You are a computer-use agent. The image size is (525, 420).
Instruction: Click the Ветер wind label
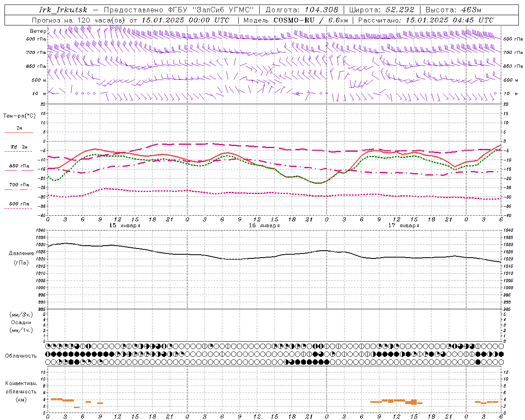coord(38,31)
